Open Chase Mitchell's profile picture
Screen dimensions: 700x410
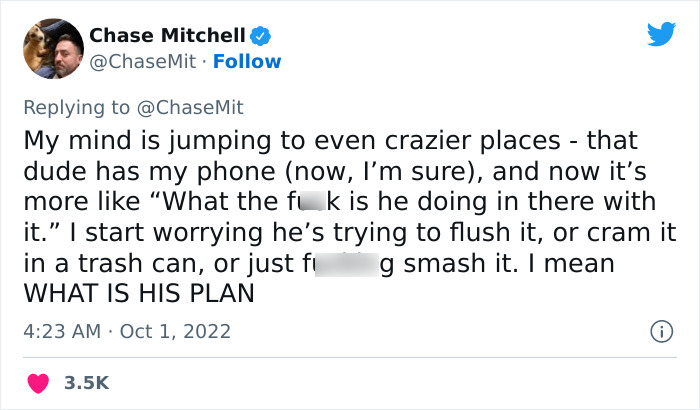(52, 47)
